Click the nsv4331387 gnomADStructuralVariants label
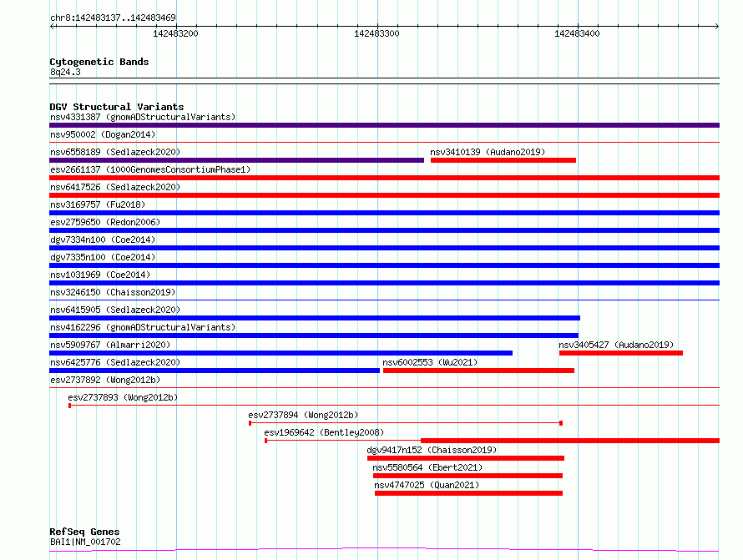Screen dimensions: 743x560 coord(143,117)
